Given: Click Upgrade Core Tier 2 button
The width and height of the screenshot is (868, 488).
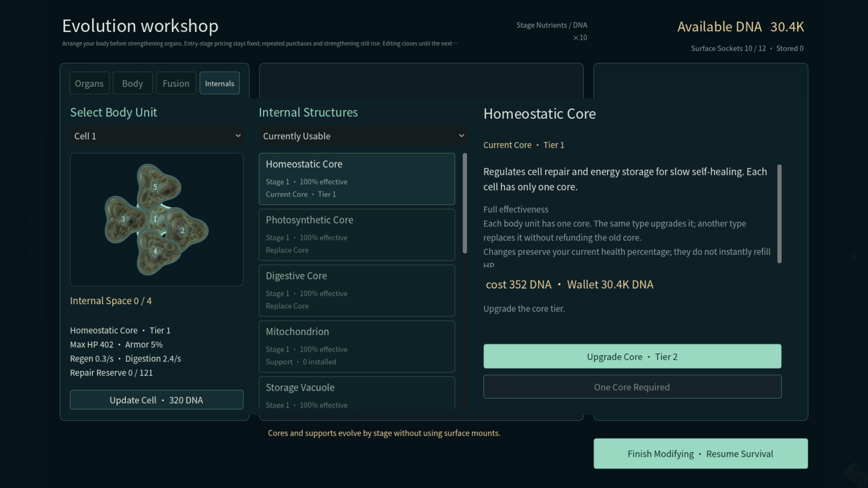Looking at the screenshot, I should (632, 357).
